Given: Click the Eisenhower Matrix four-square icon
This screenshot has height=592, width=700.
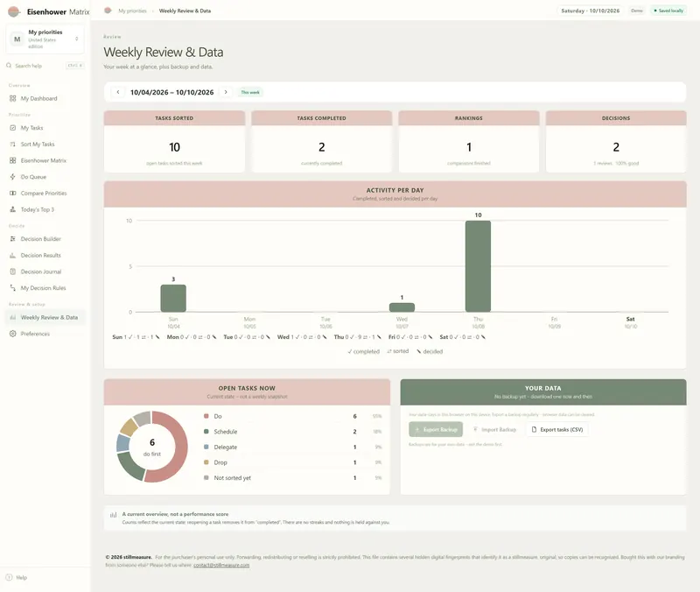Looking at the screenshot, I should tap(12, 160).
